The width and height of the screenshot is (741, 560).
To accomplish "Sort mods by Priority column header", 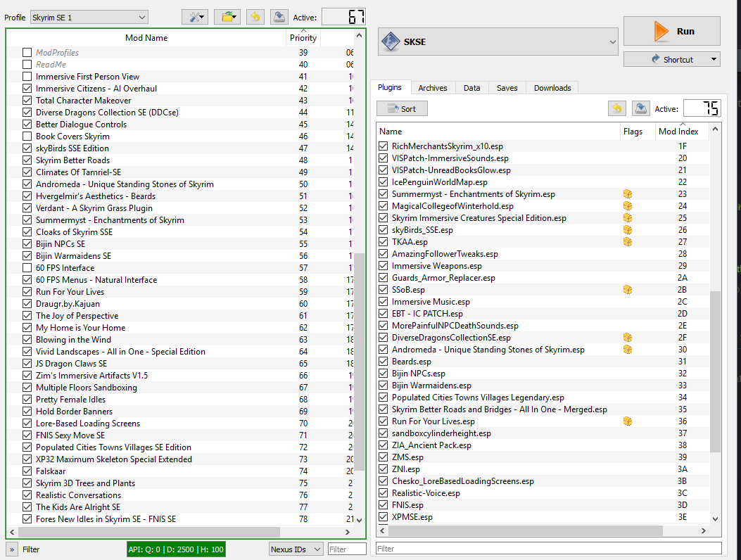I will click(x=303, y=38).
